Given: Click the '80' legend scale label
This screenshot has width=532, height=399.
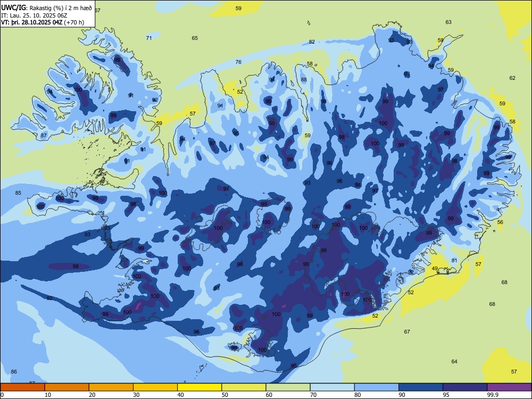Looking at the screenshot, I should pos(358,395).
